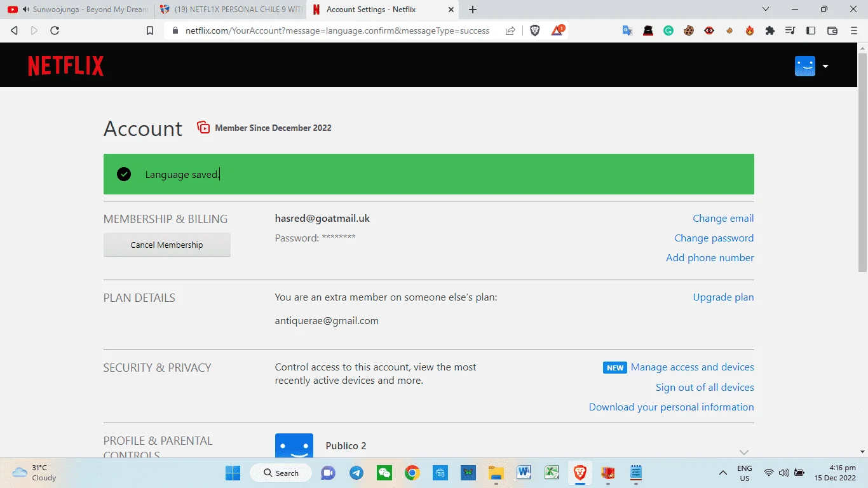Screen dimensions: 868x488
Task: Bookmark this page with the bookmark icon
Action: pos(150,30)
